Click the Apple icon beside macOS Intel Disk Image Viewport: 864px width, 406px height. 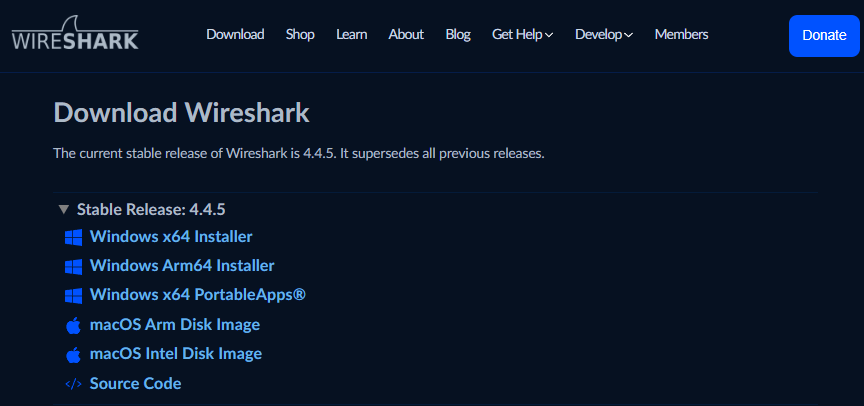pyautogui.click(x=73, y=354)
